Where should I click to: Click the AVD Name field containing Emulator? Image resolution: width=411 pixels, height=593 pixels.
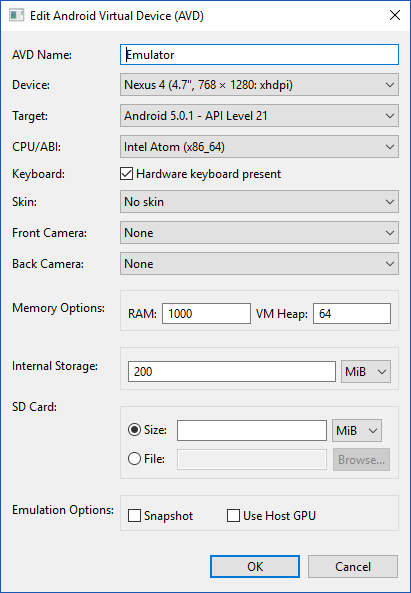click(259, 54)
